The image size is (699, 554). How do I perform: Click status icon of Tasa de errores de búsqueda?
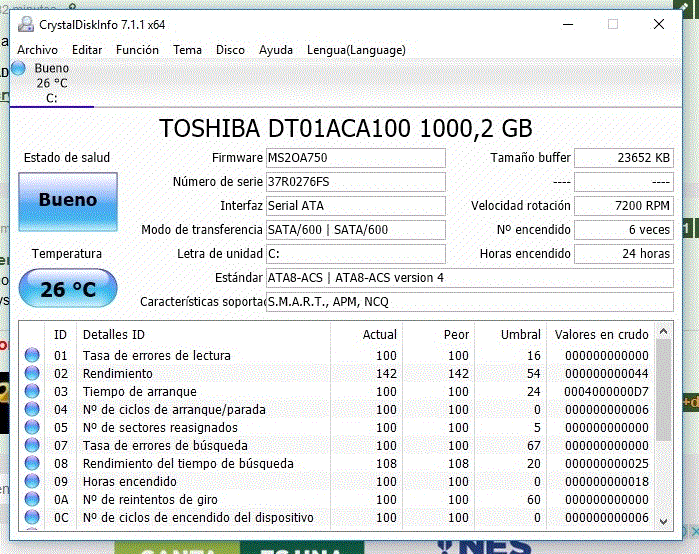(32, 446)
